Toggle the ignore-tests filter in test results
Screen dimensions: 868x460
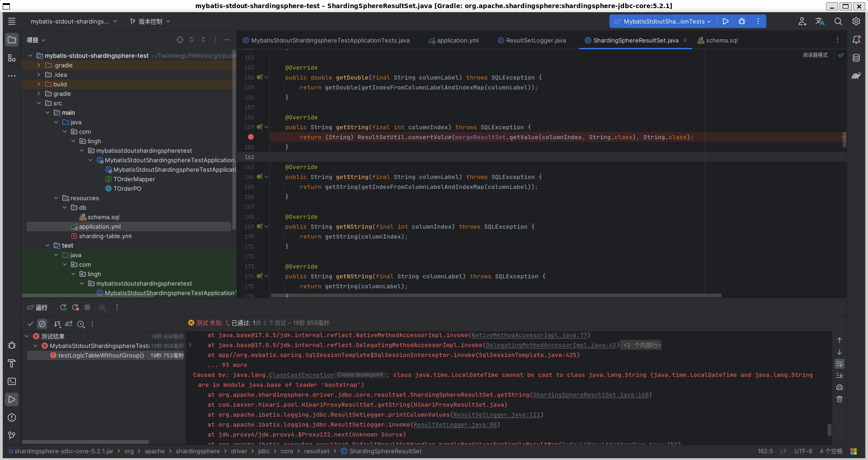[42, 324]
